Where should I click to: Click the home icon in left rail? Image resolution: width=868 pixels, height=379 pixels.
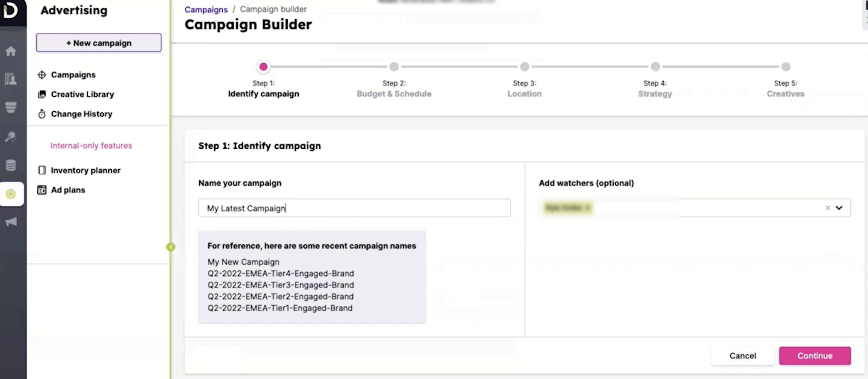(x=11, y=51)
